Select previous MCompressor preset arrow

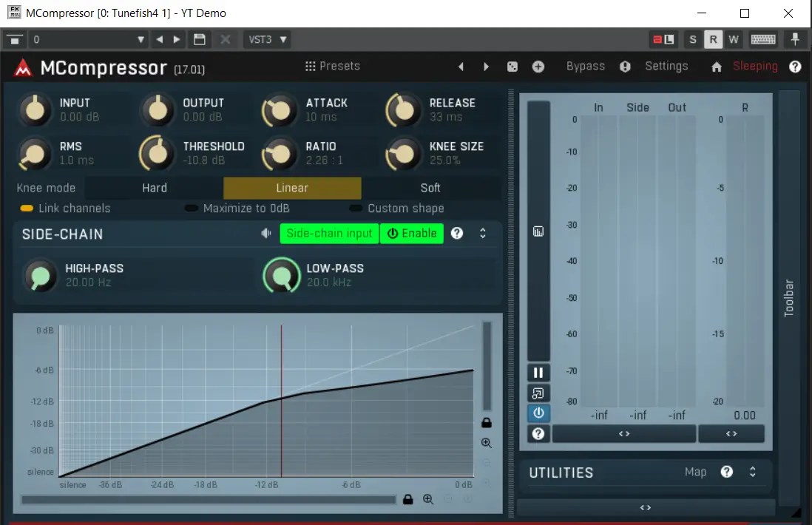pyautogui.click(x=461, y=67)
